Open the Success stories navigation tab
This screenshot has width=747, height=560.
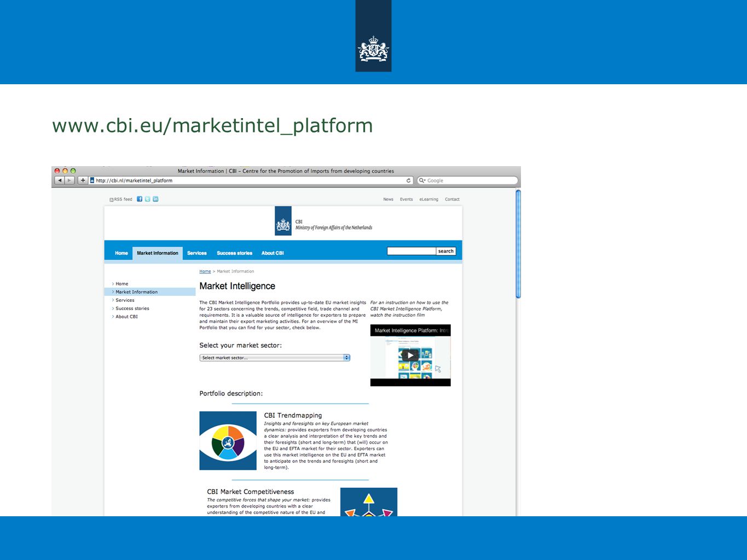point(234,253)
